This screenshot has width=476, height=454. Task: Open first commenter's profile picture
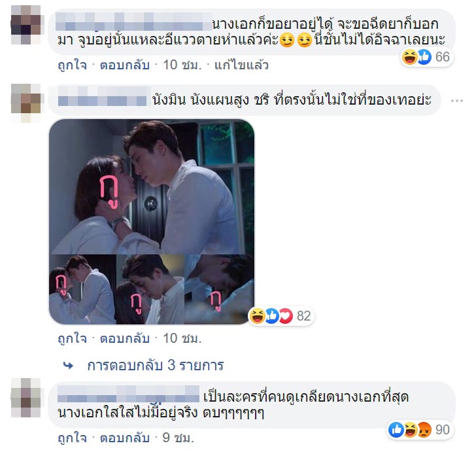point(25,25)
